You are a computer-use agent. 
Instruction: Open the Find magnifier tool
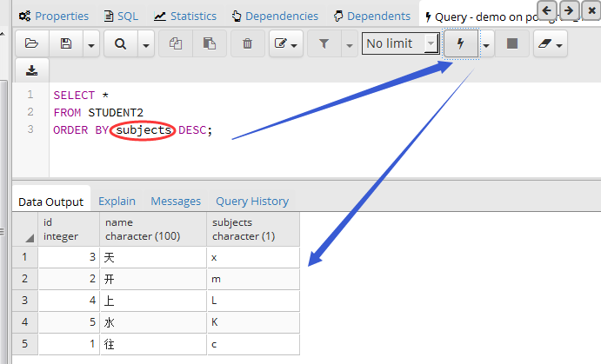click(120, 44)
